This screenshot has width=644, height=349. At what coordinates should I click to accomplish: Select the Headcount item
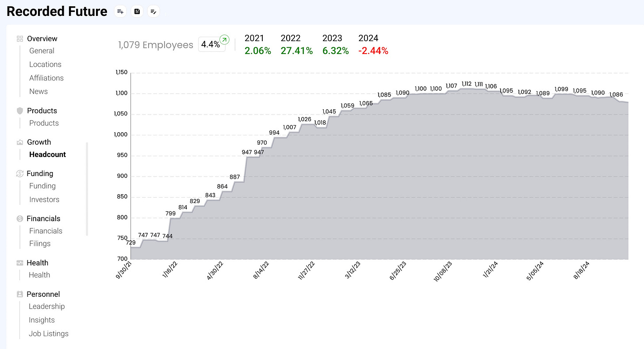(47, 154)
